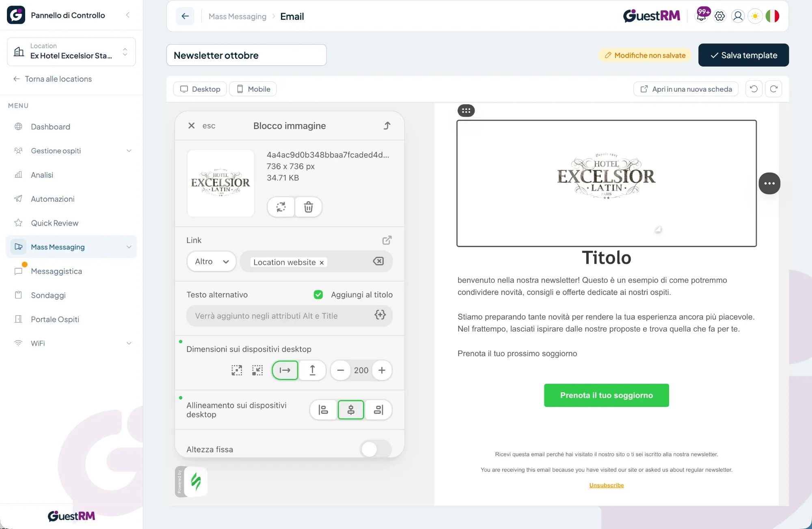Select the fixed width dimension option
Screen dimensions: 812x529
[285, 370]
